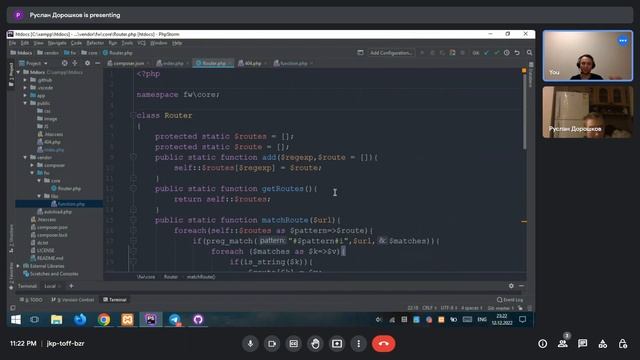The image size is (640, 360).
Task: Open the More options three-dot menu
Action: [358, 344]
